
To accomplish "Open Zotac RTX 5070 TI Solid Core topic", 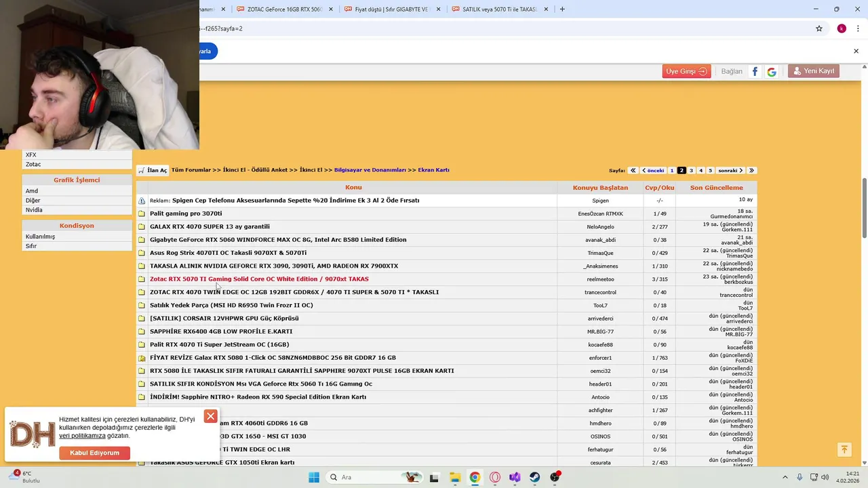I will click(259, 279).
